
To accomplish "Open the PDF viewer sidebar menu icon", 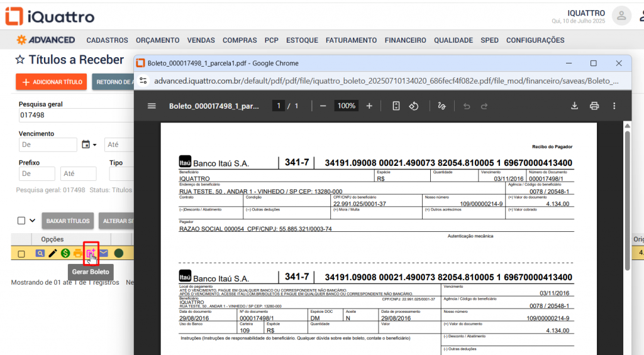I will (x=152, y=106).
